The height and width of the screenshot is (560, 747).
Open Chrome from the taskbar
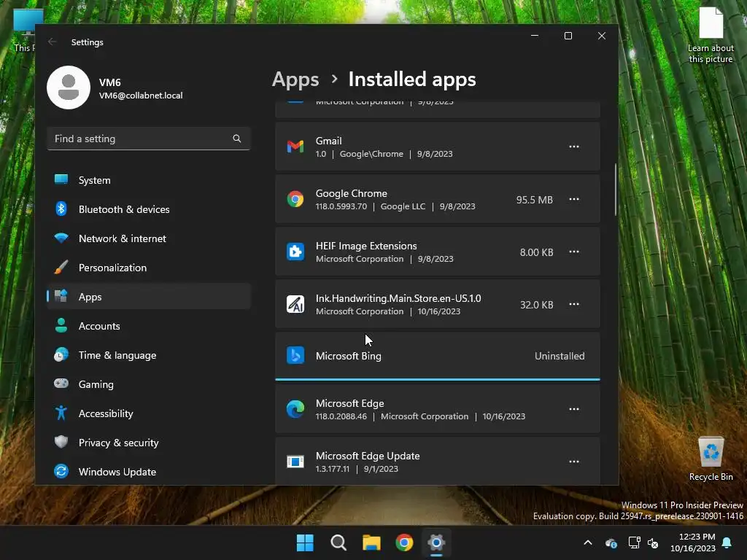(x=404, y=542)
